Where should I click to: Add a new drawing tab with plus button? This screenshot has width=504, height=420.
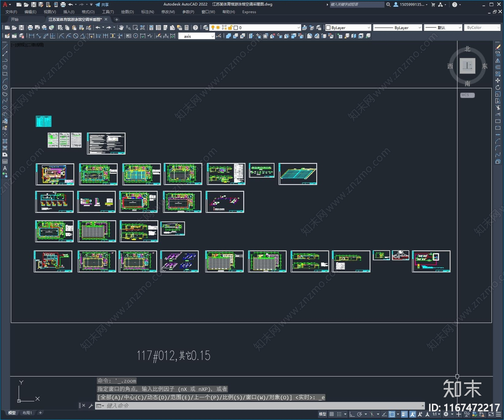[117, 20]
